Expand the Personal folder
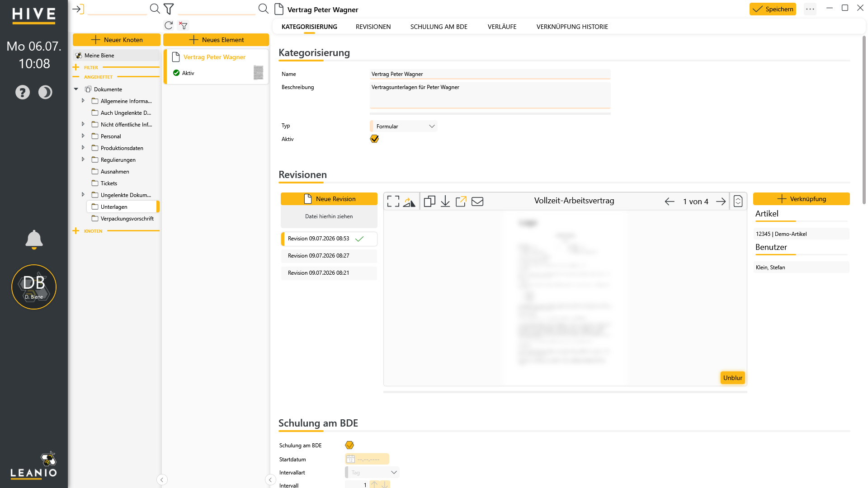 pyautogui.click(x=83, y=136)
